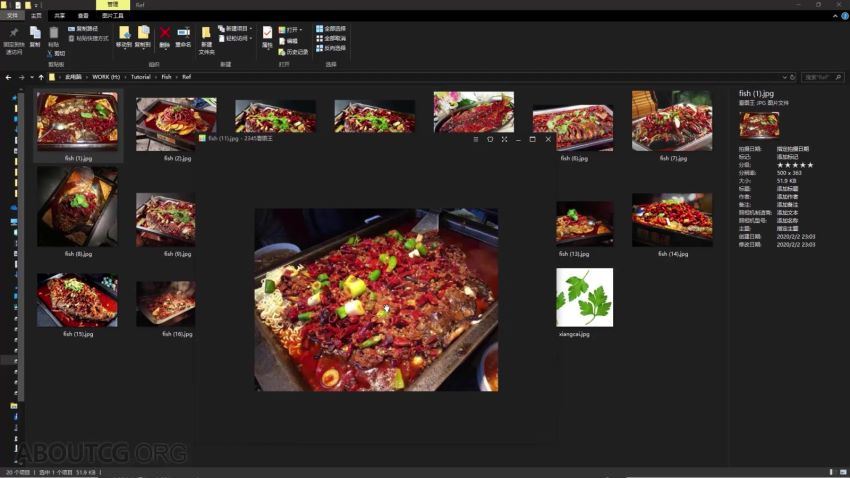Select the fish (7).jpg thumbnail
The width and height of the screenshot is (850, 478).
click(672, 121)
